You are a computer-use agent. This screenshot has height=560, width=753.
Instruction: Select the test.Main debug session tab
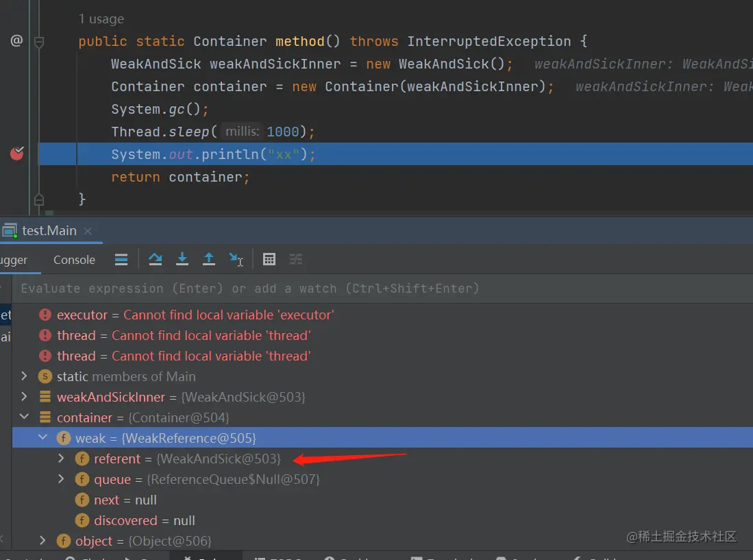click(49, 231)
